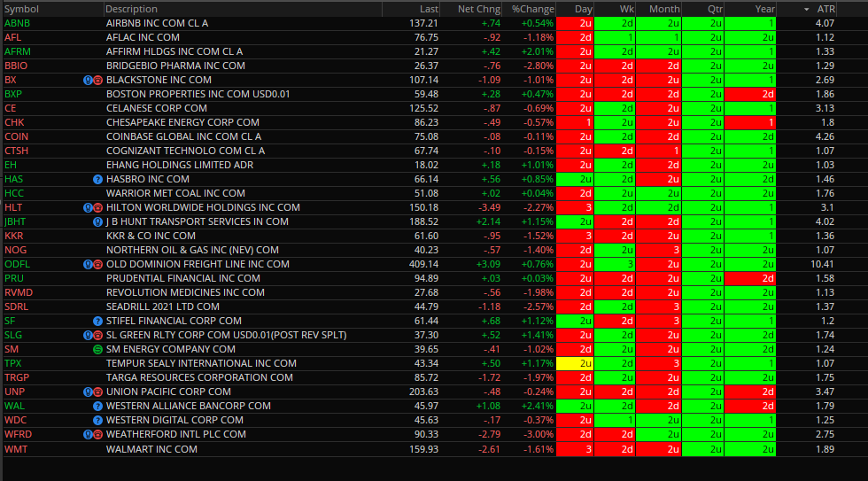Click the TPX yellow Day cell

tap(575, 364)
